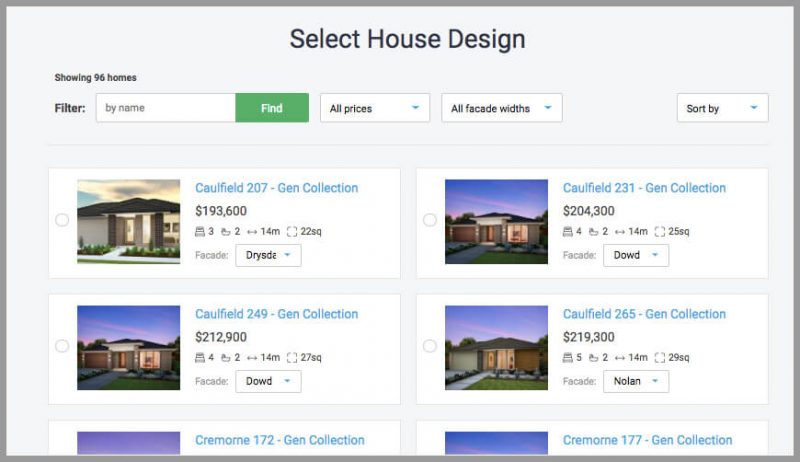The height and width of the screenshot is (462, 800).
Task: Click the bedroom icon on Caulfield 207 card
Action: [x=199, y=232]
